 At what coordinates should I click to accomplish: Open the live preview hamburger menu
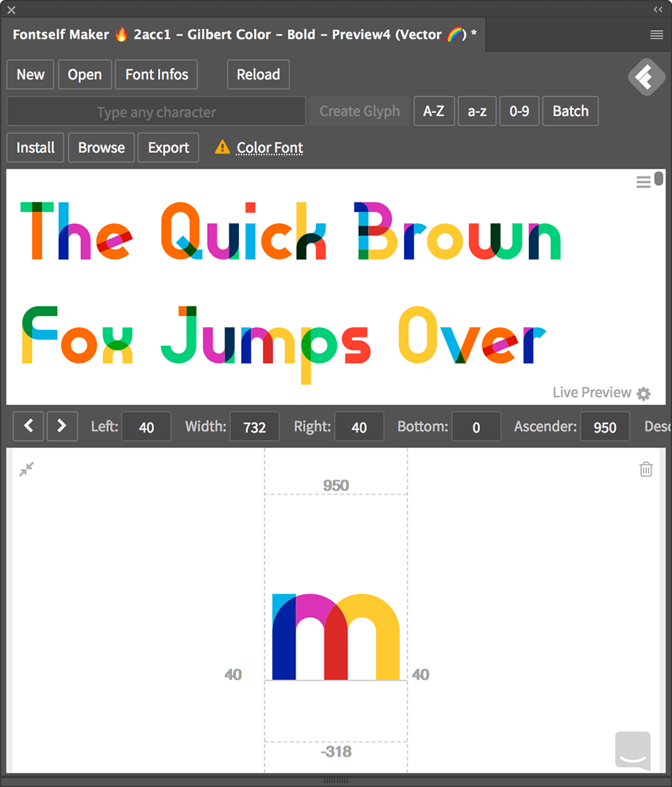(x=643, y=181)
